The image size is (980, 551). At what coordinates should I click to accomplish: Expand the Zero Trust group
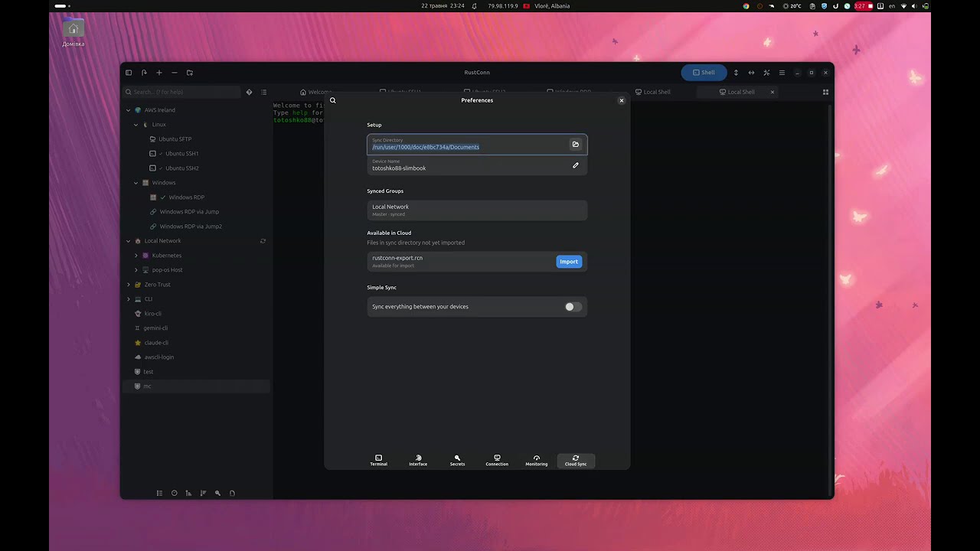pos(129,285)
